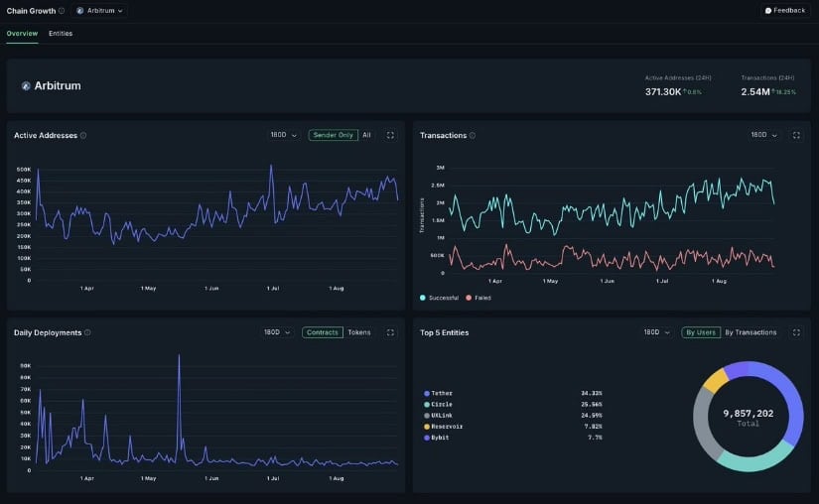
Task: Click the info icon next to Chain Growth
Action: tap(62, 11)
